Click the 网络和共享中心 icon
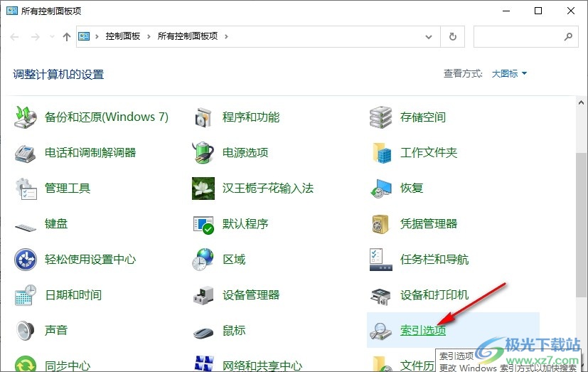The height and width of the screenshot is (372, 588). click(x=204, y=363)
